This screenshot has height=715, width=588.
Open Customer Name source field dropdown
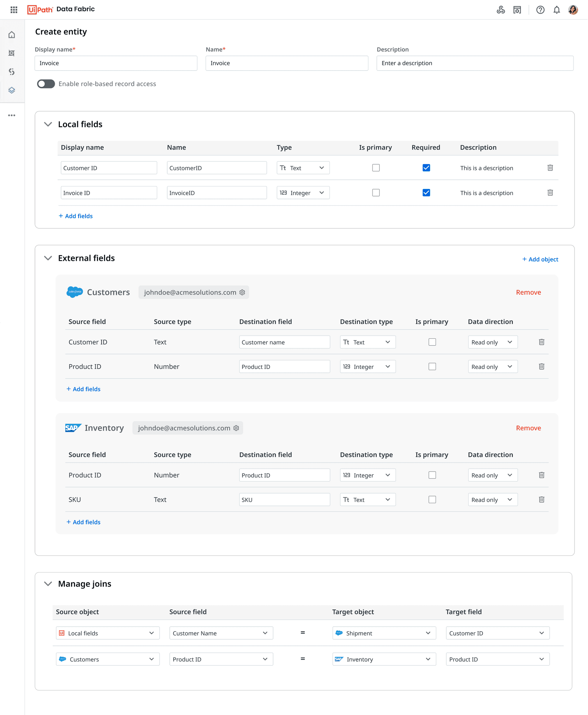(221, 633)
